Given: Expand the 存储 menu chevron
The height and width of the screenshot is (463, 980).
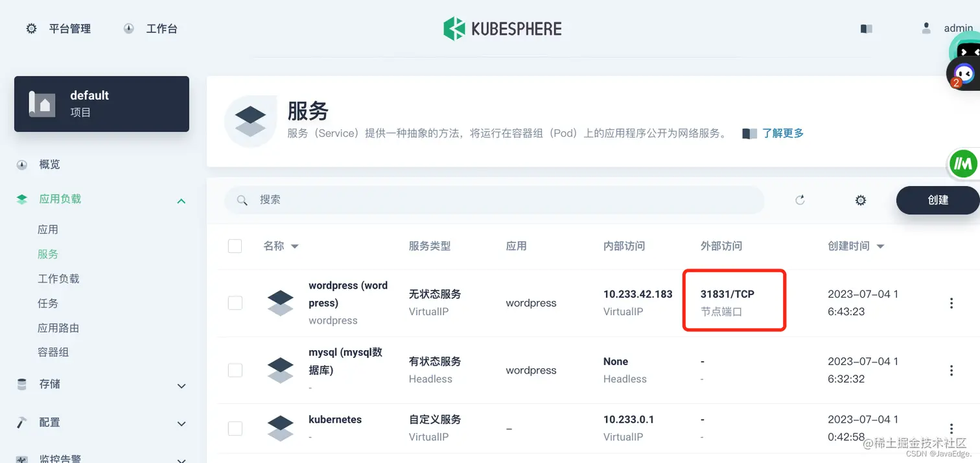Looking at the screenshot, I should pos(181,386).
